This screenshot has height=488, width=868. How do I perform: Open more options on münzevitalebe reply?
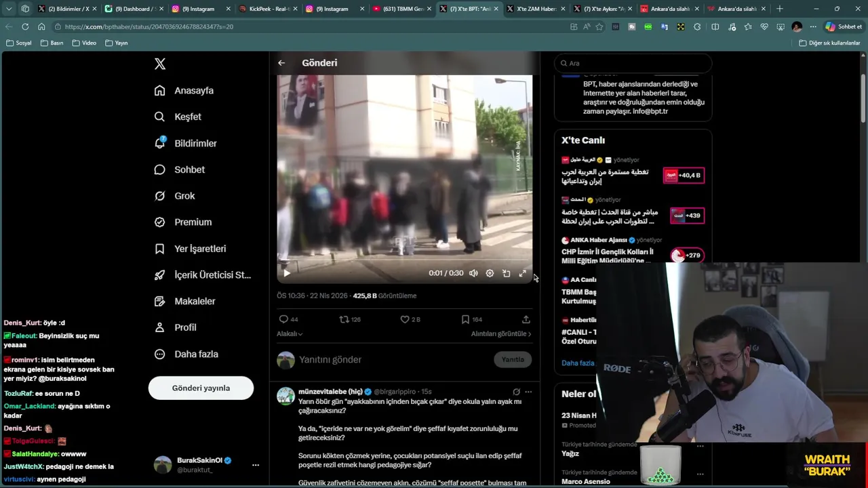(x=528, y=392)
